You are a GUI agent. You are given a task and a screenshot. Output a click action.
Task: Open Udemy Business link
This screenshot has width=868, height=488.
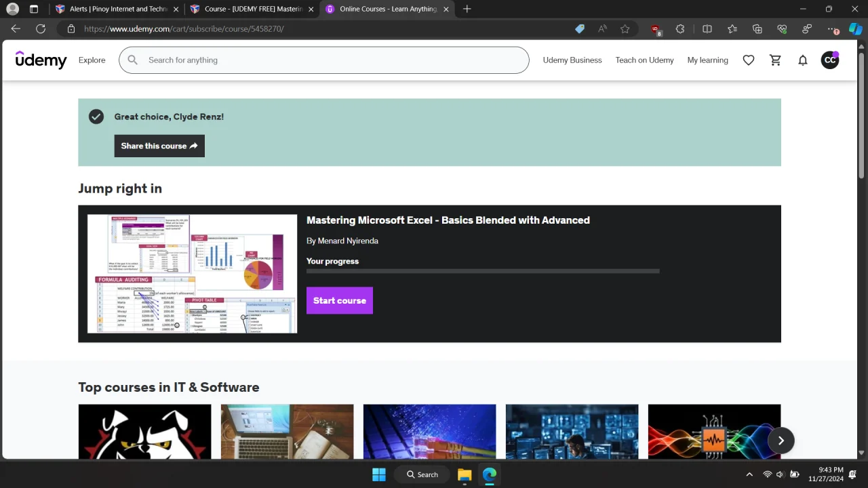coord(572,60)
